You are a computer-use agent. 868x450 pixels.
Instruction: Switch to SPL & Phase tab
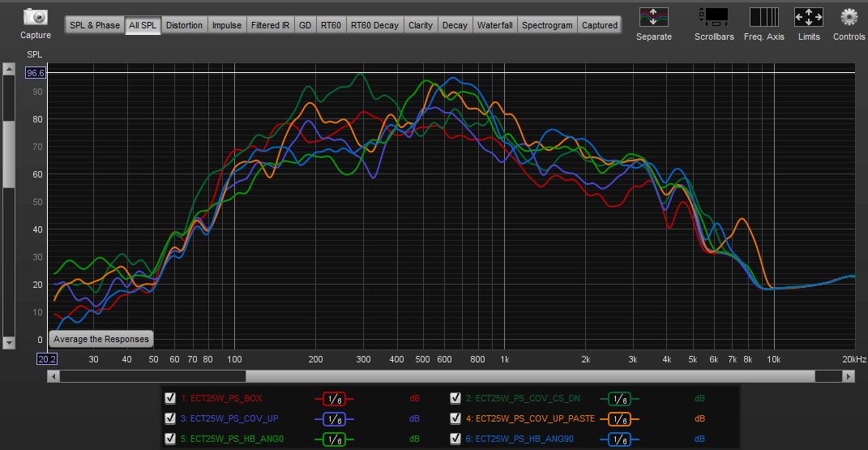[x=95, y=25]
